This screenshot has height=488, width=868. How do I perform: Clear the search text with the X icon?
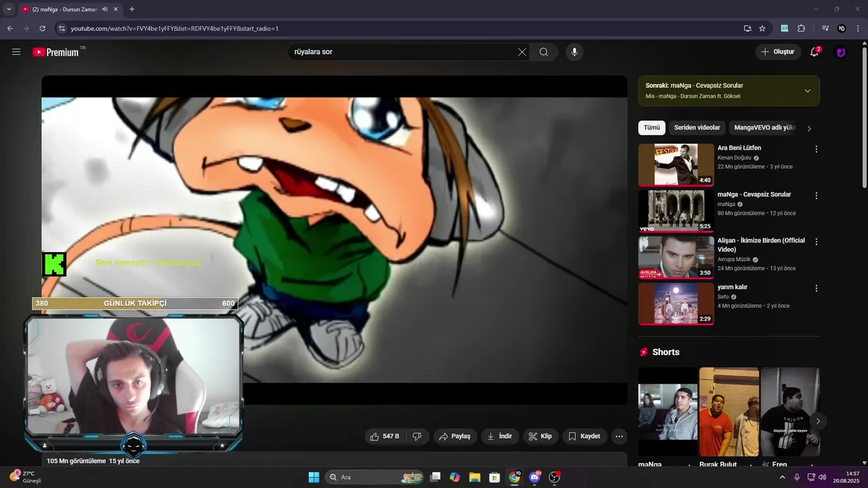click(522, 52)
